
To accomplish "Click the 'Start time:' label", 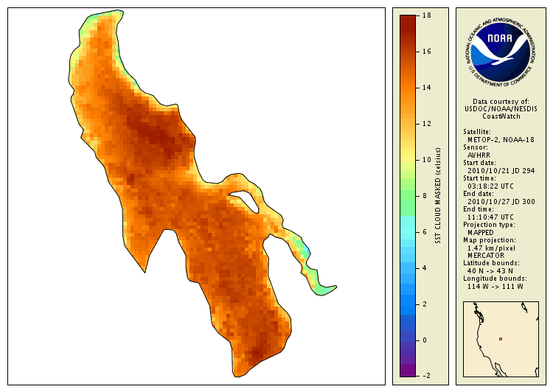I will coord(480,178).
